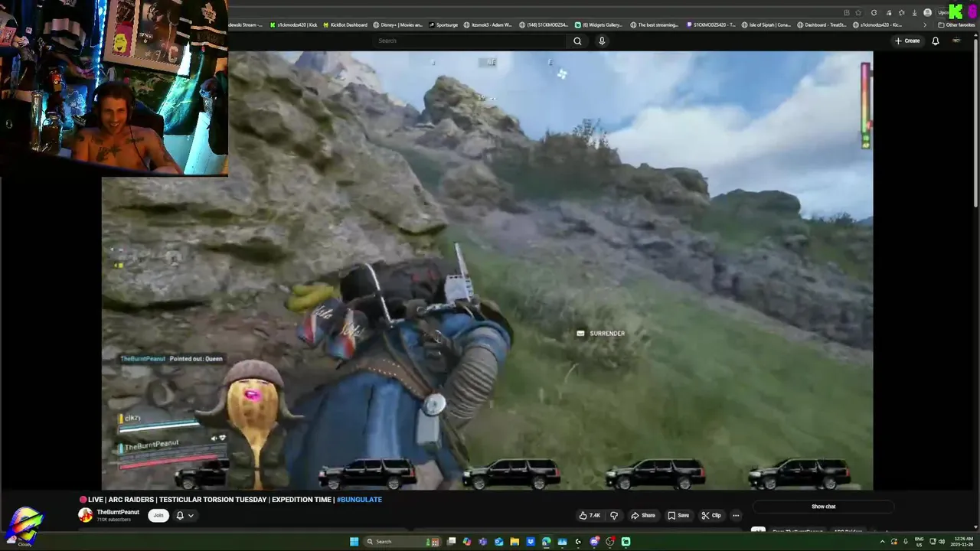Click Show chat button
Image resolution: width=980 pixels, height=551 pixels.
[x=824, y=507]
